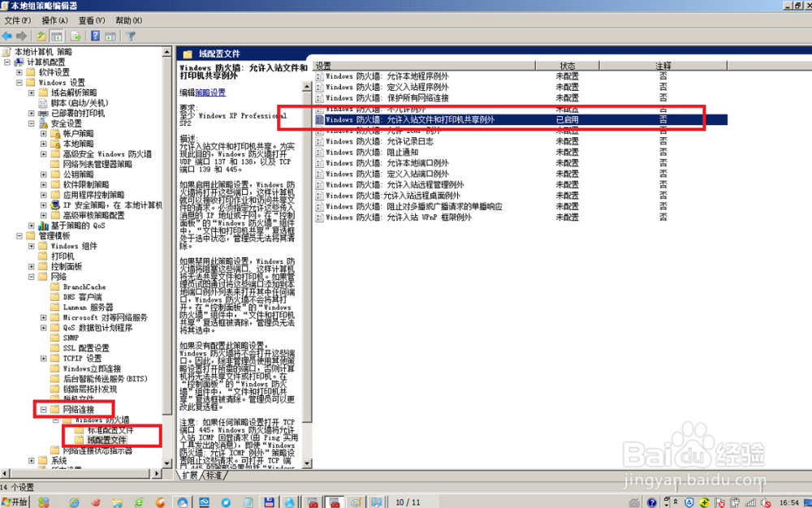The image size is (812, 508).
Task: Go up one level with folder-arrow icon
Action: 41,37
